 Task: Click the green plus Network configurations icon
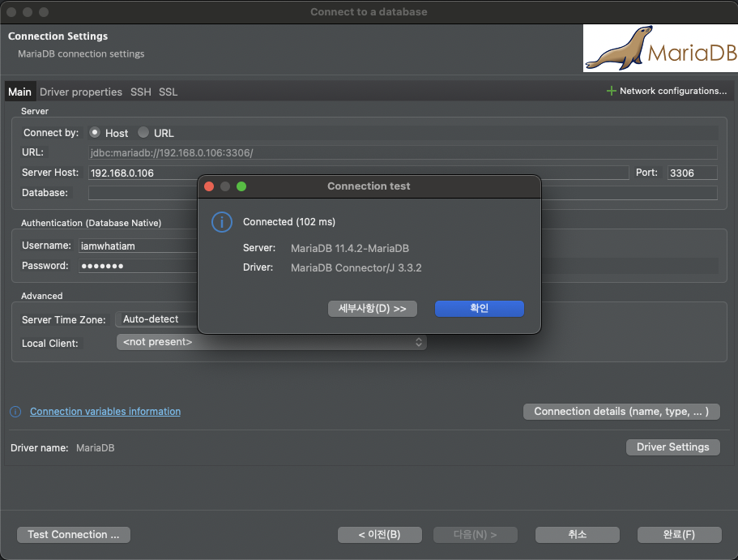coord(611,91)
